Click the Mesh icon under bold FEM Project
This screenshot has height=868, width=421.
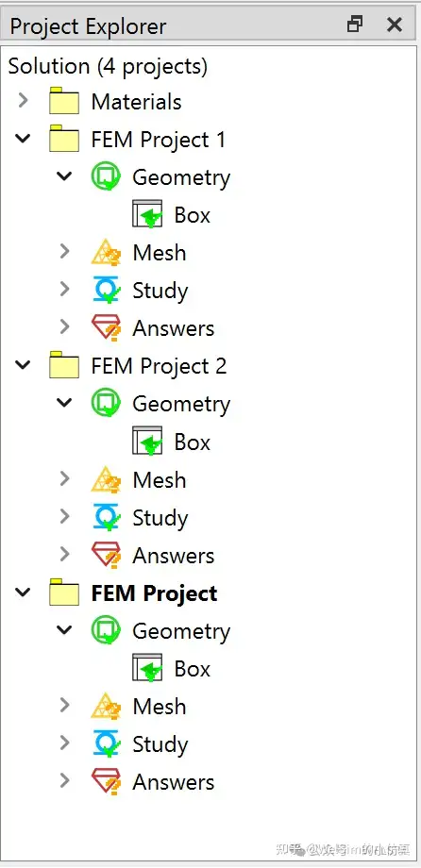point(106,707)
